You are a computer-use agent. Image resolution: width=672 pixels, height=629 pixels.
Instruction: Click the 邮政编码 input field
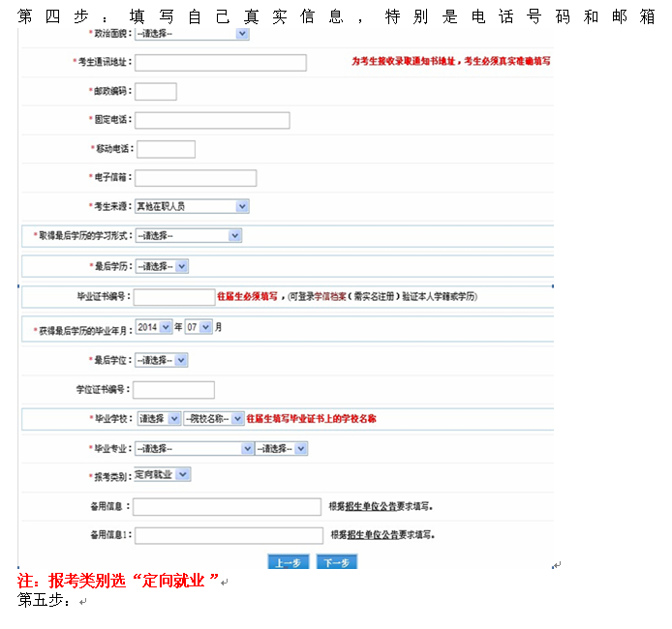(155, 92)
